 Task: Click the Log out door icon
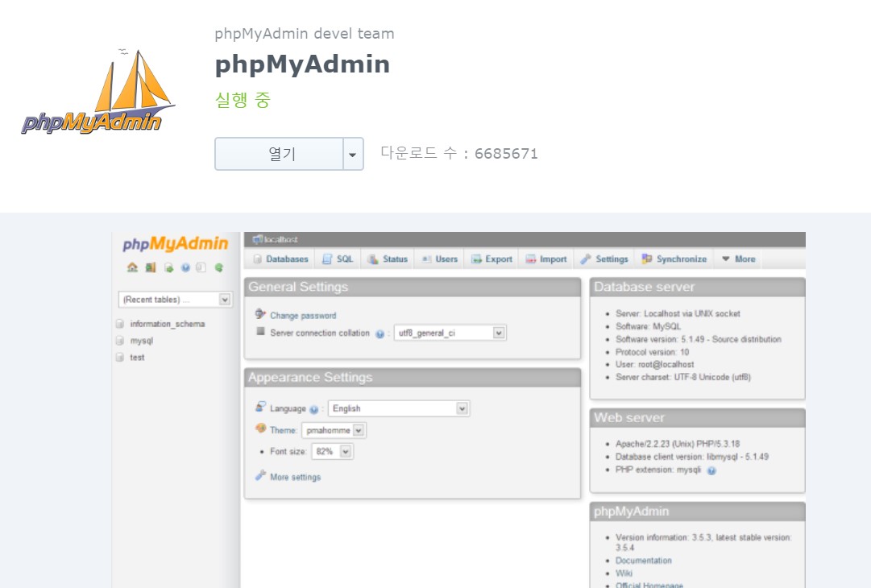pos(151,267)
